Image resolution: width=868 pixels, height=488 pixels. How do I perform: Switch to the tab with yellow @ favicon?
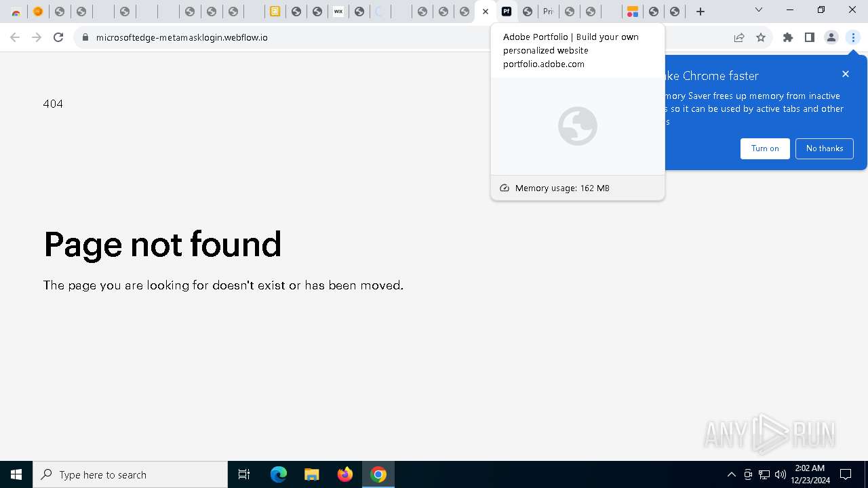[275, 12]
